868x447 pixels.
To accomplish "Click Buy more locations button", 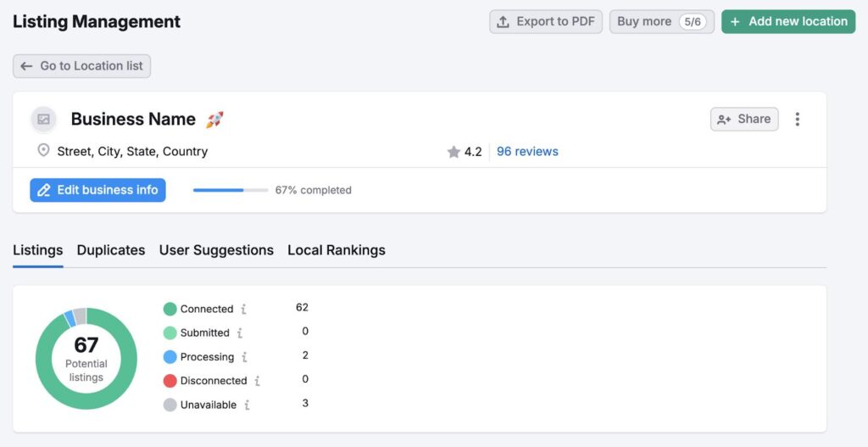I will pos(661,21).
